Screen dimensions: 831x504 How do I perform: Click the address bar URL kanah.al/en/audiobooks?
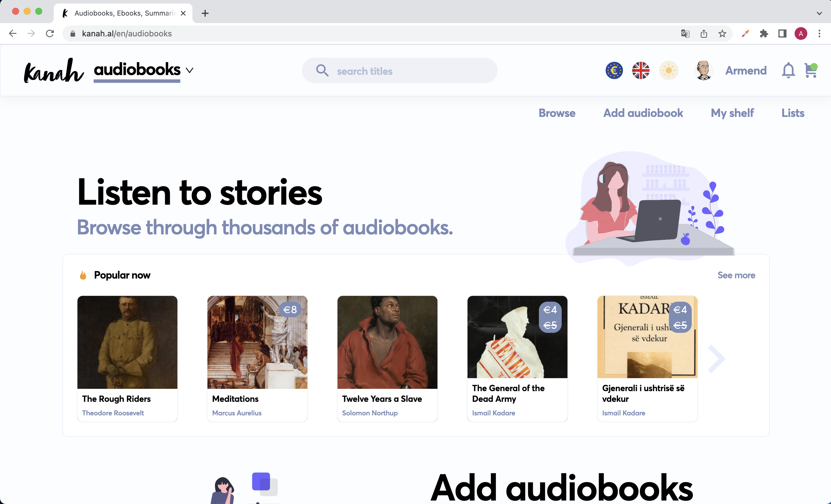click(127, 34)
